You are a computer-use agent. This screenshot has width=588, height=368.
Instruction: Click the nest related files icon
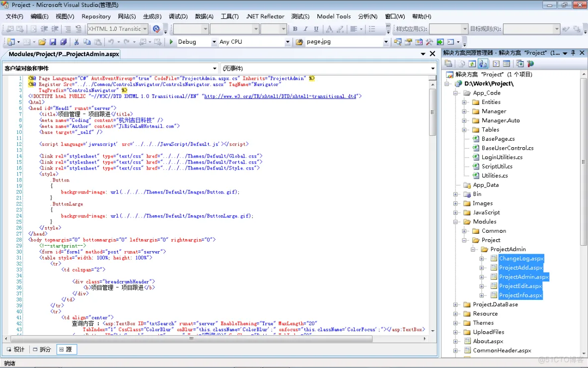click(483, 64)
